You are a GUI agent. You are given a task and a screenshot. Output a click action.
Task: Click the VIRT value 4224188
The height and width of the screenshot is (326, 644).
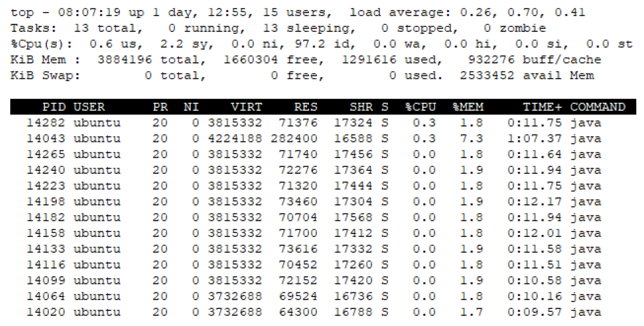click(x=235, y=139)
